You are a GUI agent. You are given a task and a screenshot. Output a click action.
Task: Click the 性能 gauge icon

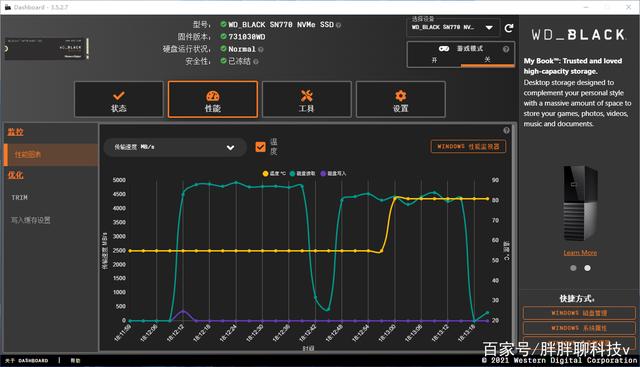213,96
